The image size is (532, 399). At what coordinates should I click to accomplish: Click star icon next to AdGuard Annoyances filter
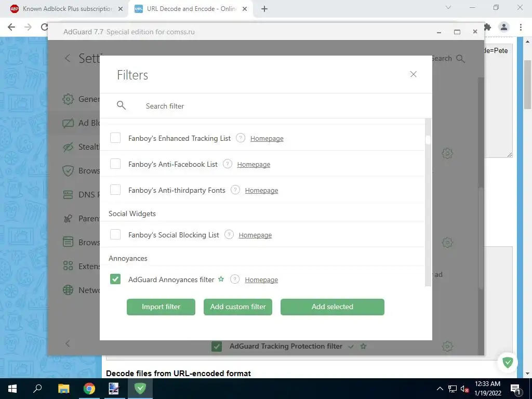click(x=221, y=279)
